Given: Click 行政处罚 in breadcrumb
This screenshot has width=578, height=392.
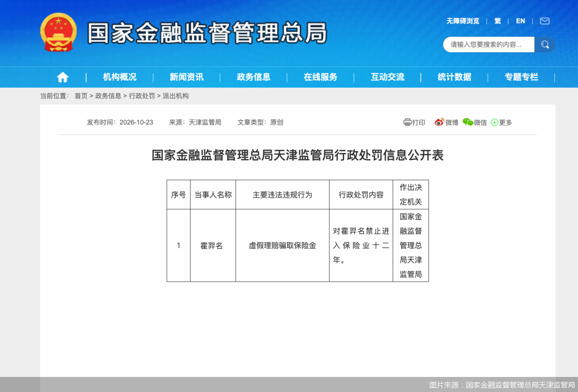Looking at the screenshot, I should click(142, 96).
